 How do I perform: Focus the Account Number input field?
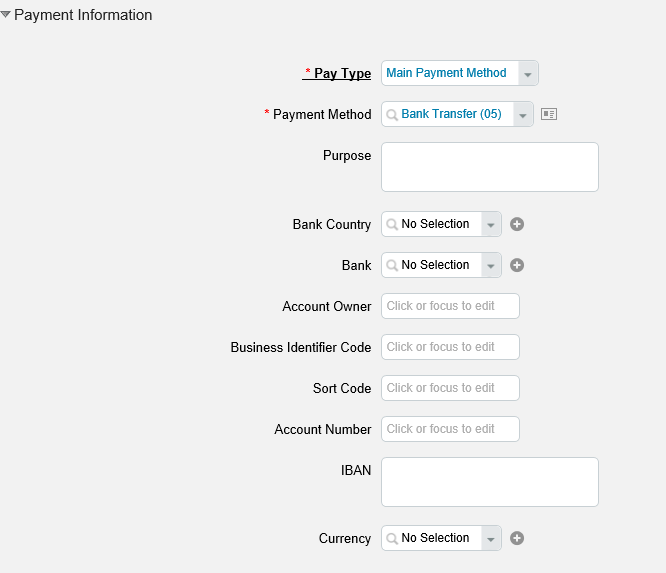(450, 429)
